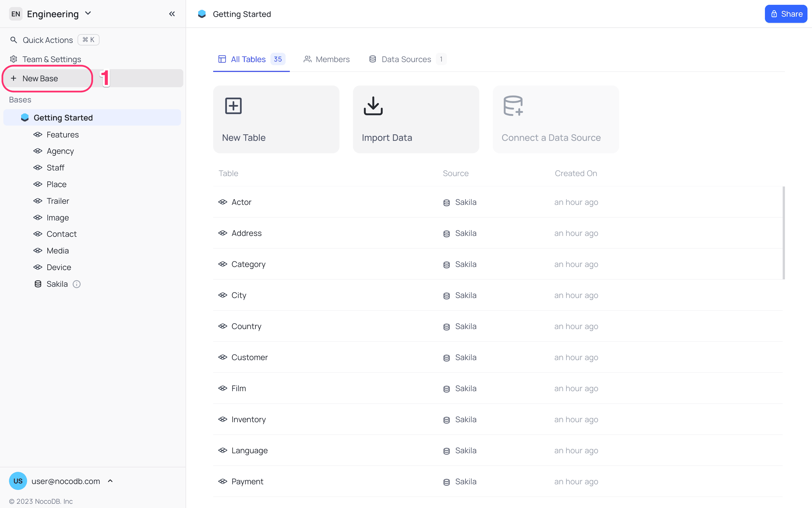Open the Category table row

coord(498,264)
